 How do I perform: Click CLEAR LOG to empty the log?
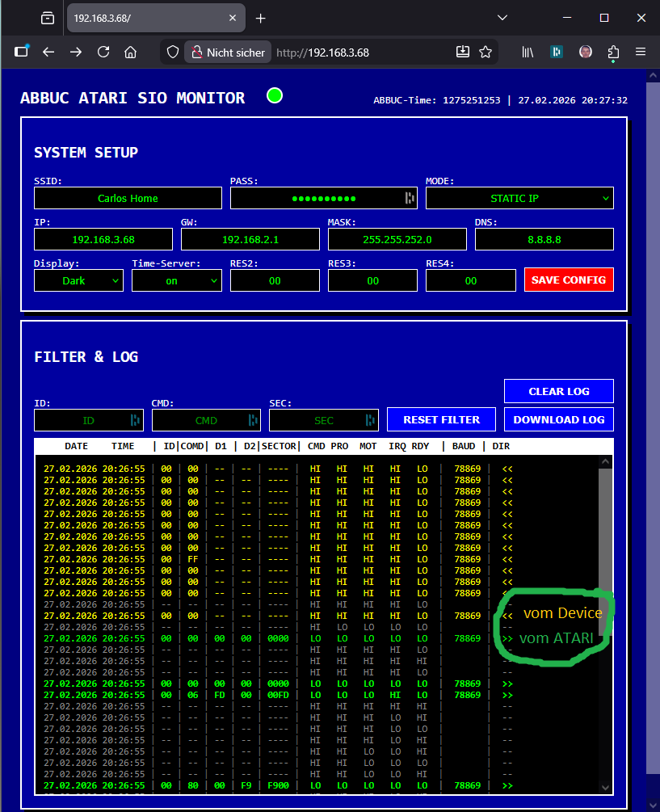pyautogui.click(x=558, y=391)
